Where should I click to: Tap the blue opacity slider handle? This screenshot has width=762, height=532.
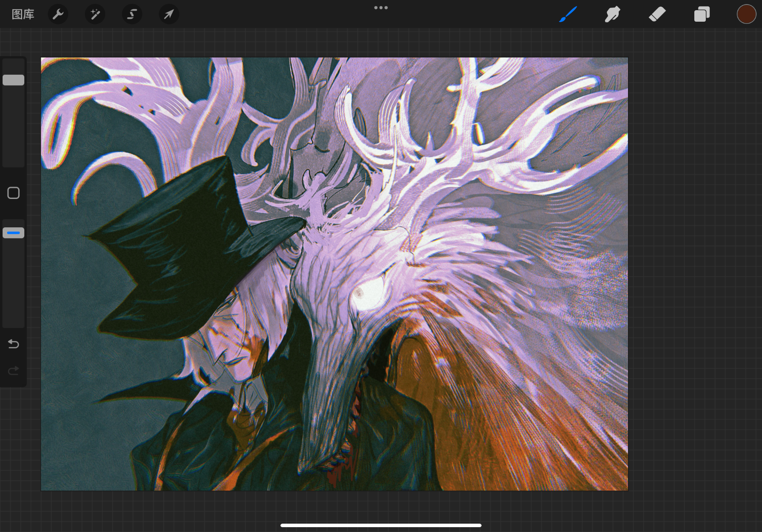tap(14, 233)
